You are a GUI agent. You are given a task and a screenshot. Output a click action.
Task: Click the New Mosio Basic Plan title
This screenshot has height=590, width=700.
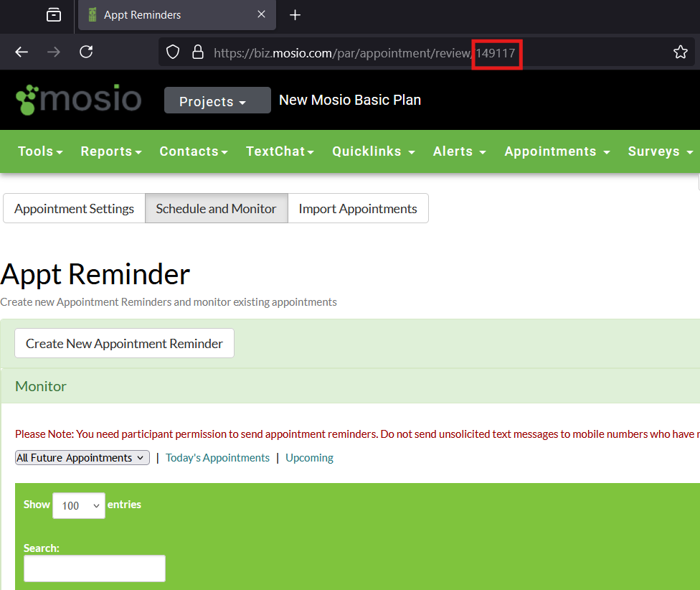[x=350, y=100]
